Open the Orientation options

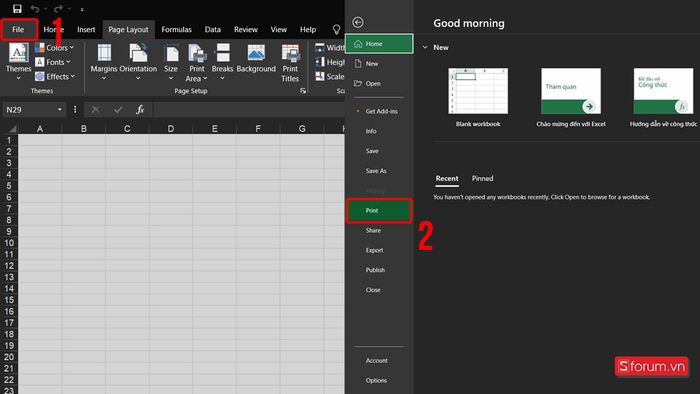[x=138, y=62]
